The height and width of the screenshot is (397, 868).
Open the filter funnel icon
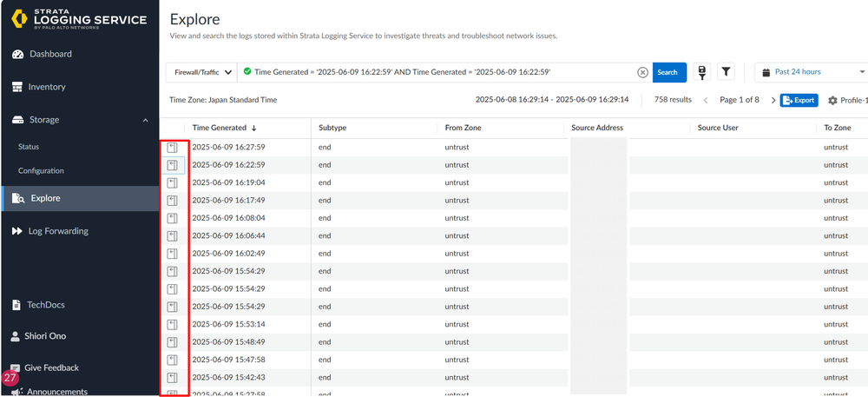(x=727, y=72)
